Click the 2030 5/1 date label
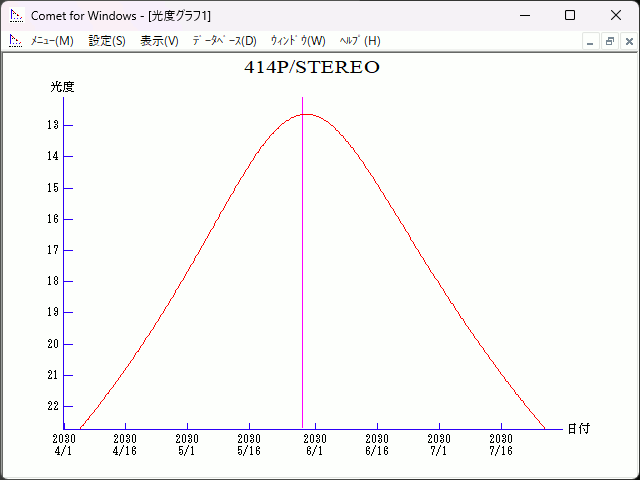This screenshot has height=480, width=640. [x=187, y=445]
